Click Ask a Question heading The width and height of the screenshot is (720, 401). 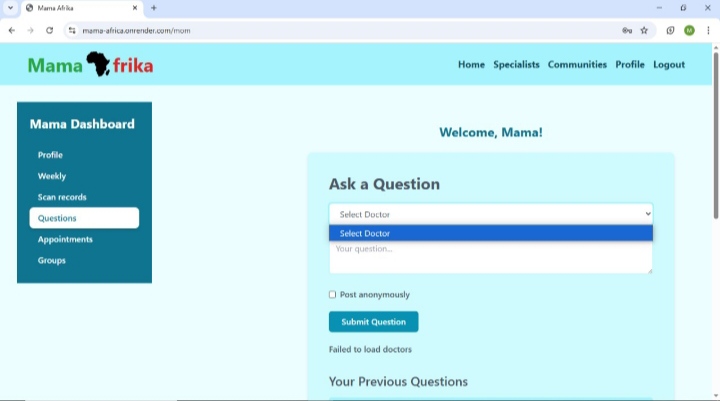point(384,184)
